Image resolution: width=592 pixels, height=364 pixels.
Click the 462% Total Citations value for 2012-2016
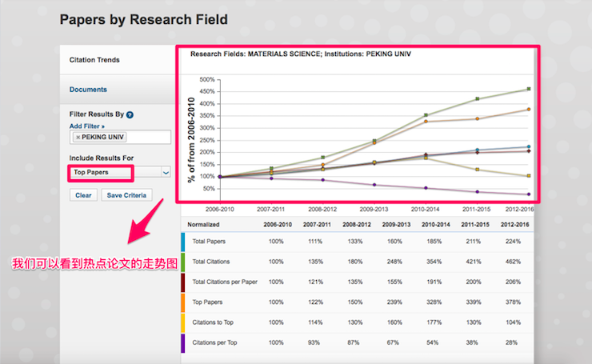[511, 262]
